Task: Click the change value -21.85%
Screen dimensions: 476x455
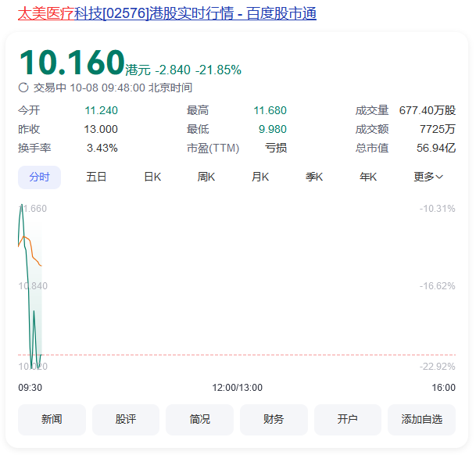Action: click(218, 70)
